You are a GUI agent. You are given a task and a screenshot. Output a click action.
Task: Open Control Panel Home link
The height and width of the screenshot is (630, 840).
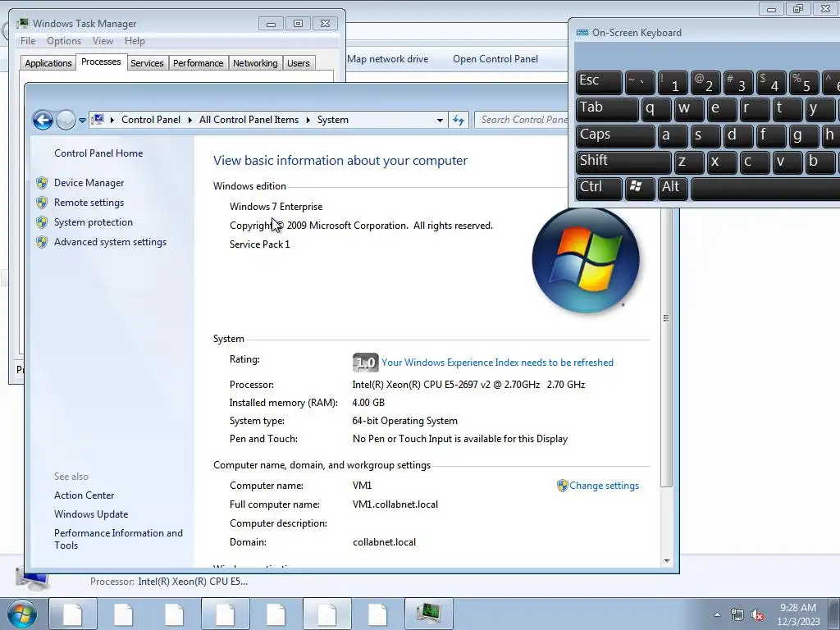(x=98, y=153)
